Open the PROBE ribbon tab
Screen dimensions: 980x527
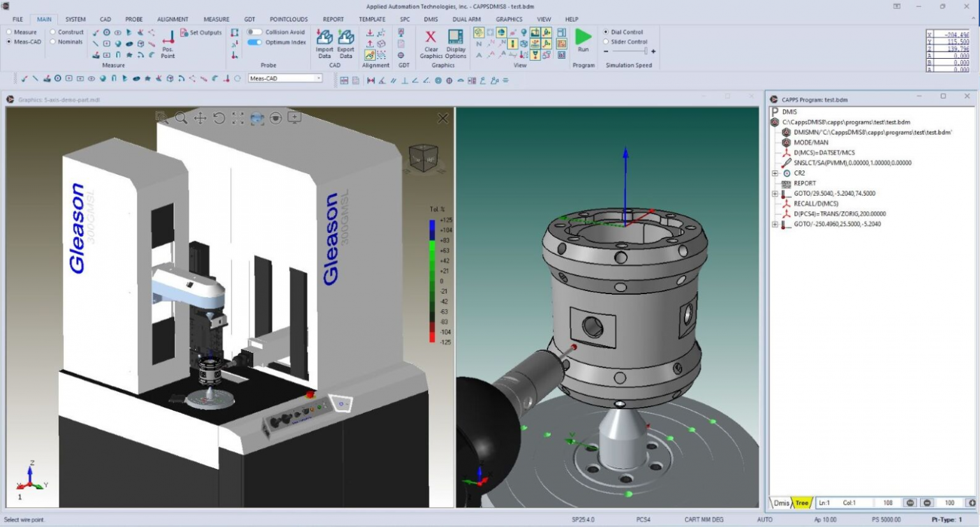click(x=134, y=19)
